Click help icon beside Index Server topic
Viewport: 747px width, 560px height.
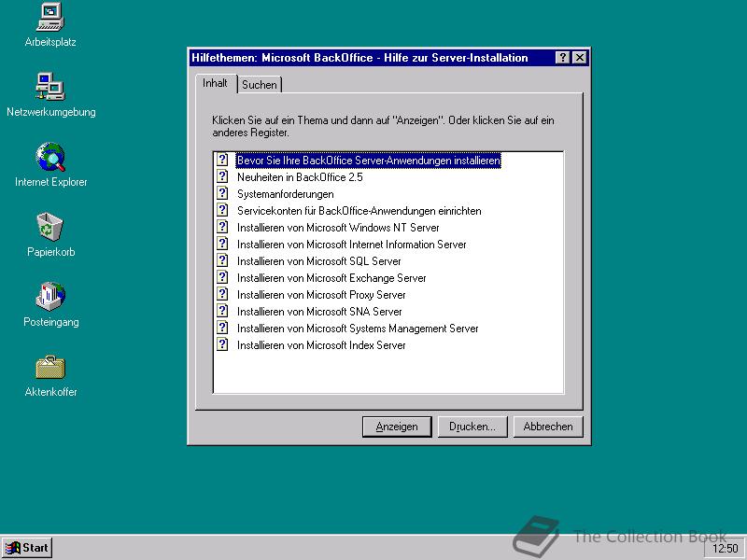(x=222, y=344)
